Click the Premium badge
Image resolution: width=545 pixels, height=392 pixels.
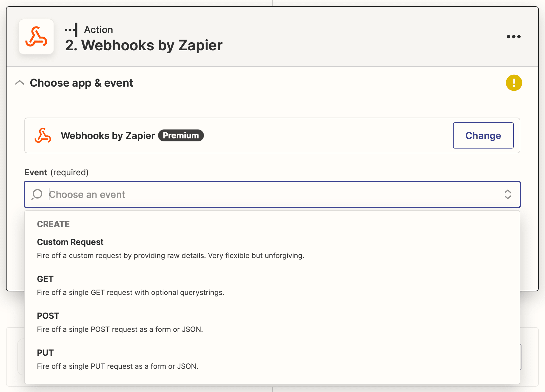point(181,135)
